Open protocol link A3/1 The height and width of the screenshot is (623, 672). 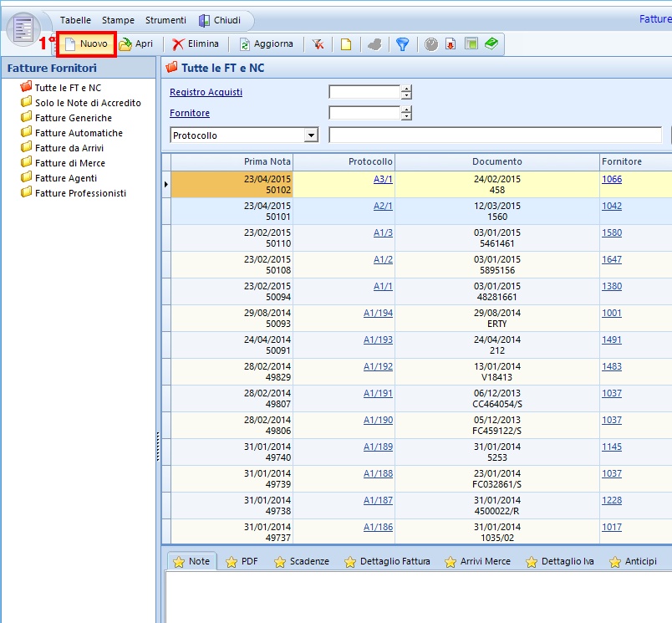383,179
